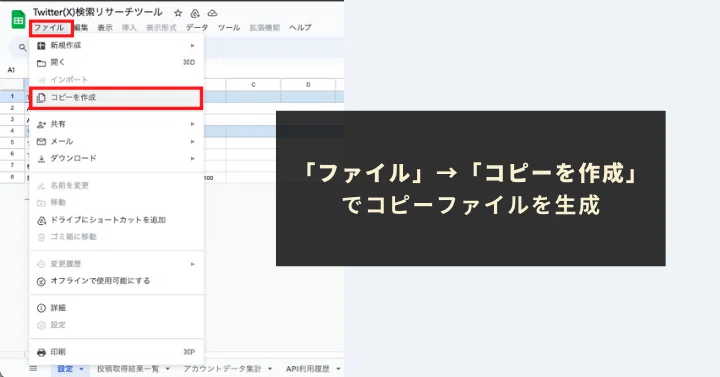Image resolution: width=720 pixels, height=377 pixels.
Task: Choose コピーを作成 menu entry
Action: pos(116,98)
